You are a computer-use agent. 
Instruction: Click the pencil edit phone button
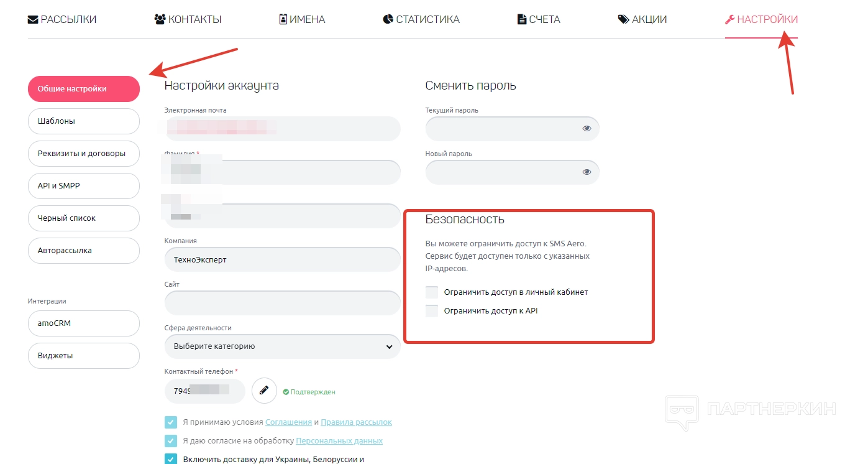tap(264, 391)
